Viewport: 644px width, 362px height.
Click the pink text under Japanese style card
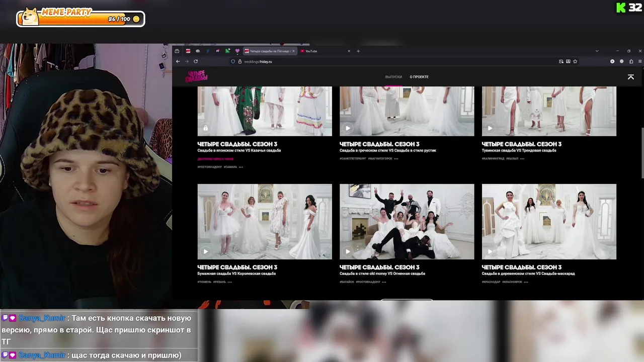point(215,159)
